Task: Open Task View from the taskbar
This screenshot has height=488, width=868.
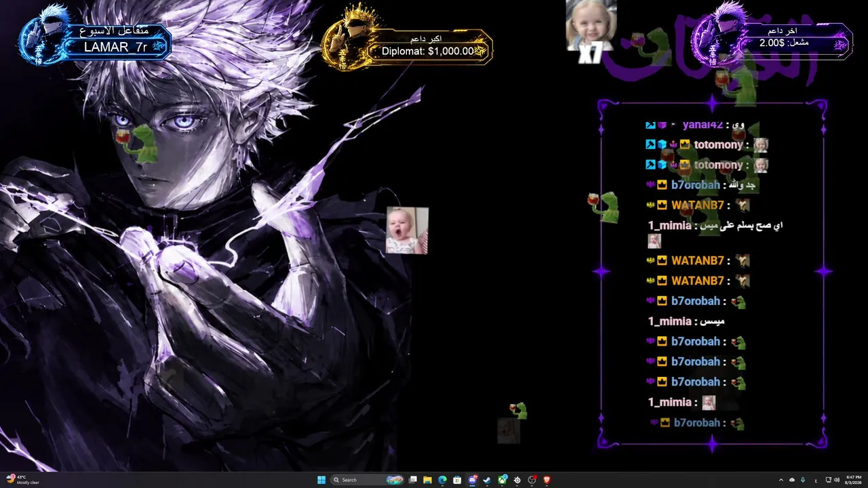Action: click(412, 480)
